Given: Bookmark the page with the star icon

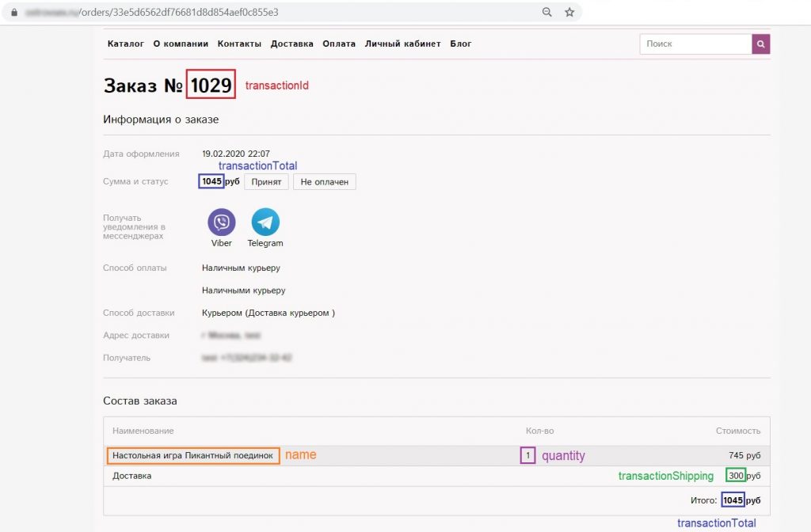Looking at the screenshot, I should 569,13.
